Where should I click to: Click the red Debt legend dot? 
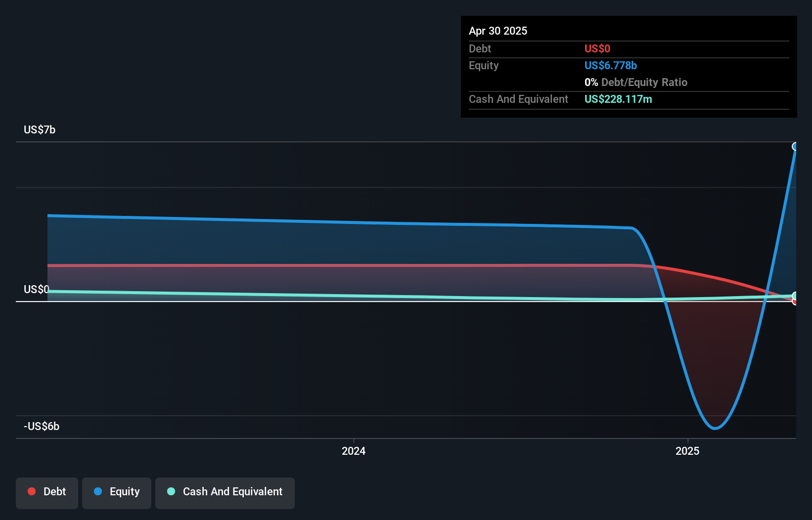pyautogui.click(x=32, y=491)
